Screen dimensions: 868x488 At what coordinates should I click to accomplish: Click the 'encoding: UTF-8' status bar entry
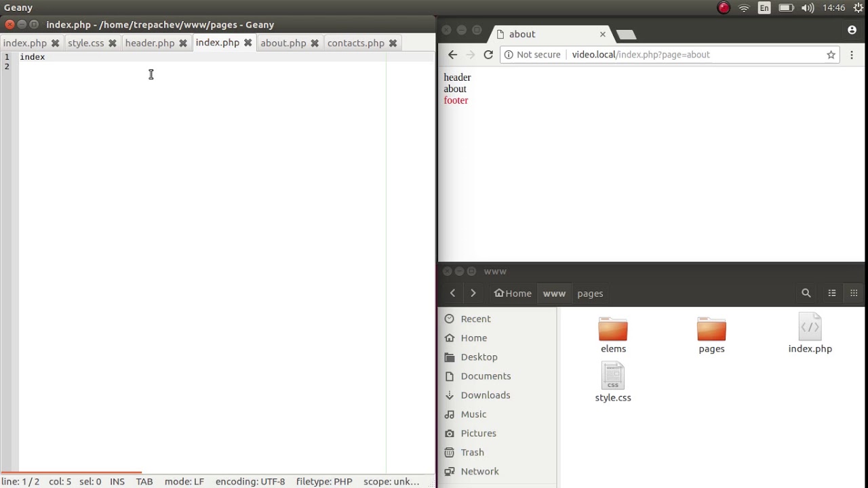tap(250, 482)
